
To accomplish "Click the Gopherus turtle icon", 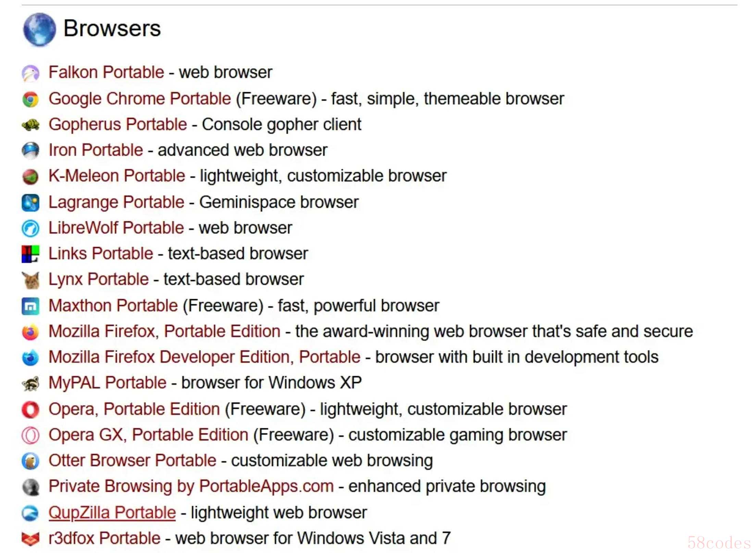I will pyautogui.click(x=30, y=125).
